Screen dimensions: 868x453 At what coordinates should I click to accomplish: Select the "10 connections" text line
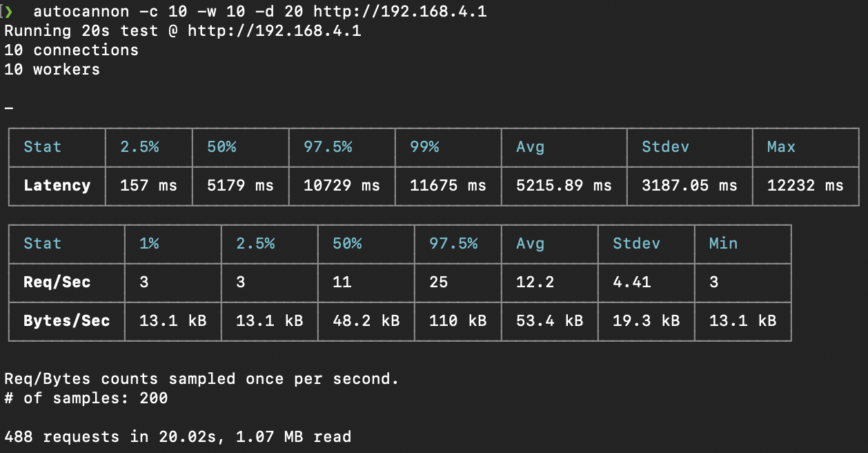71,50
